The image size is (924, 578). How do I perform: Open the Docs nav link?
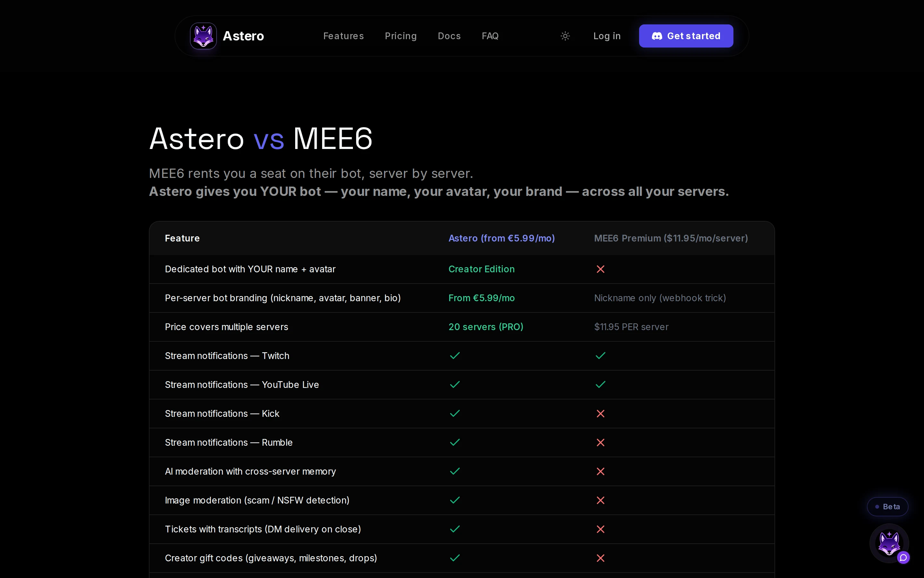point(449,36)
